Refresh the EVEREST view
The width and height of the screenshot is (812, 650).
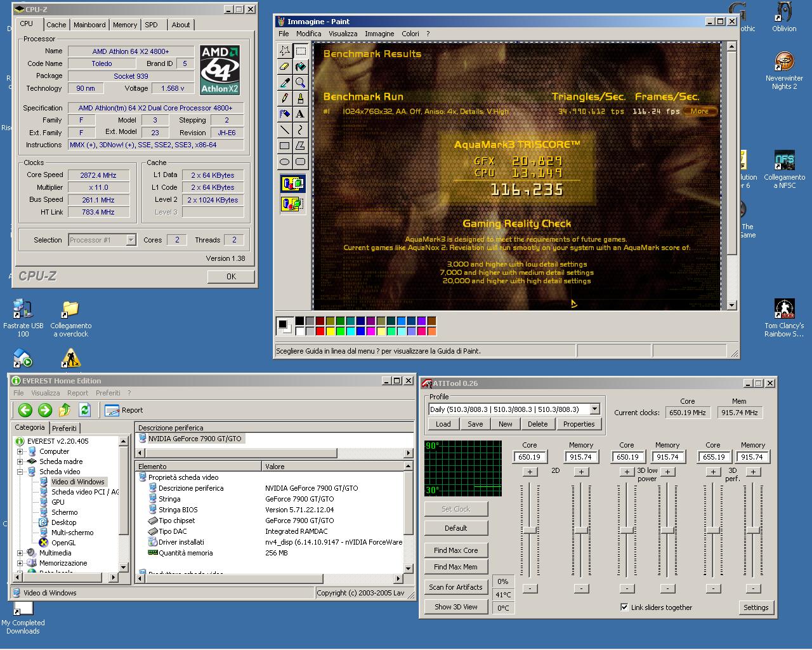[85, 410]
